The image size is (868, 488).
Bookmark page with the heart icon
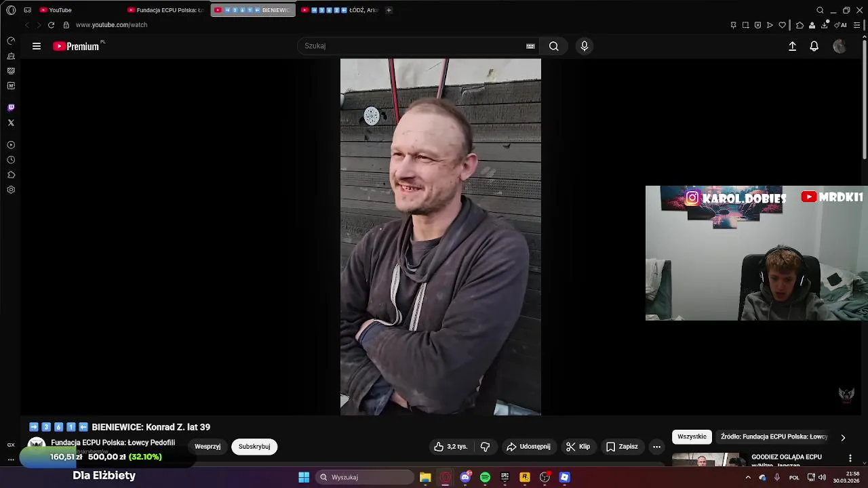[x=782, y=25]
